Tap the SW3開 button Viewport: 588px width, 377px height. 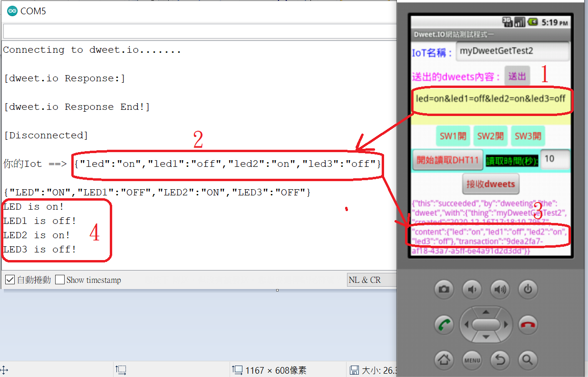(x=528, y=136)
